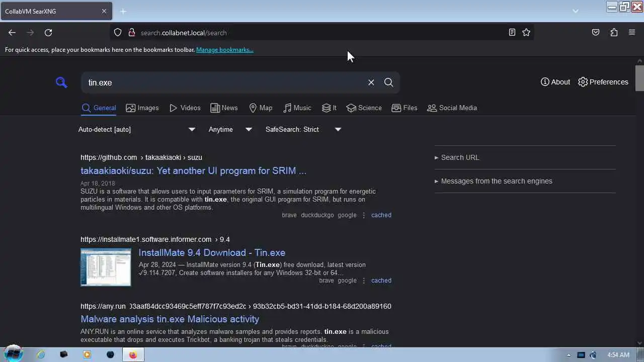Click the 4:54 AM taskbar clock

[x=618, y=355]
